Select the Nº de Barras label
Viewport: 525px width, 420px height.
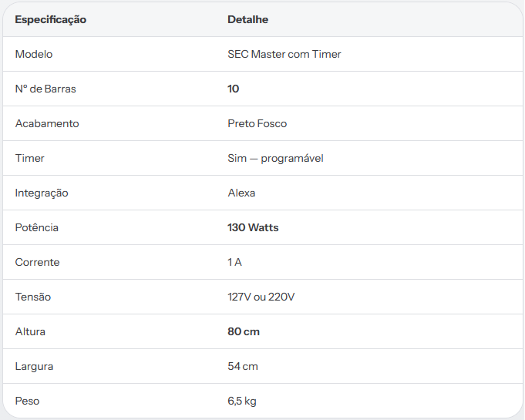pos(45,89)
